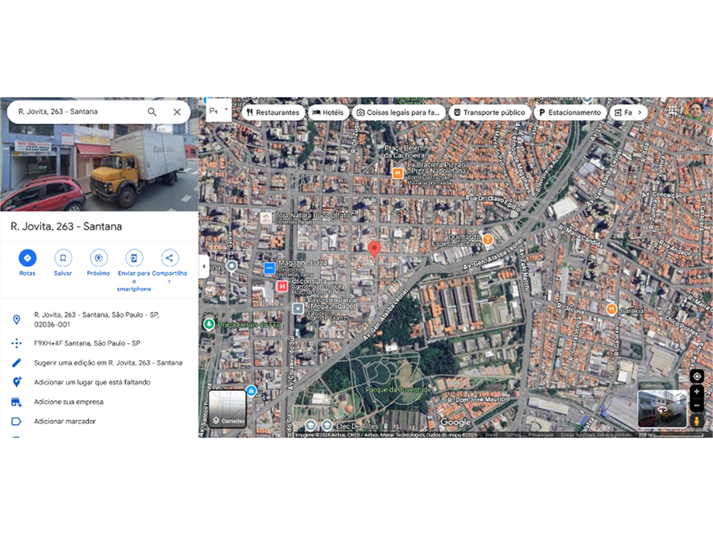Zoom in with the plus button

[x=696, y=392]
